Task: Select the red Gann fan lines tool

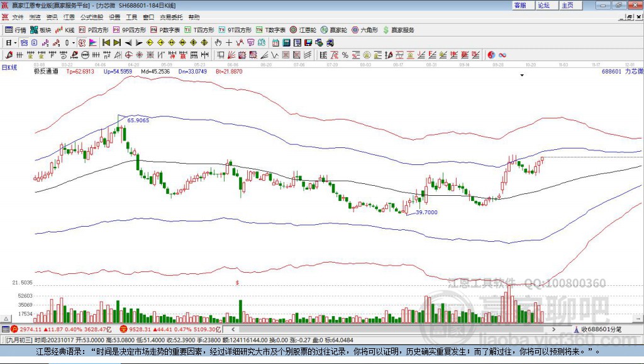Action: (231, 55)
